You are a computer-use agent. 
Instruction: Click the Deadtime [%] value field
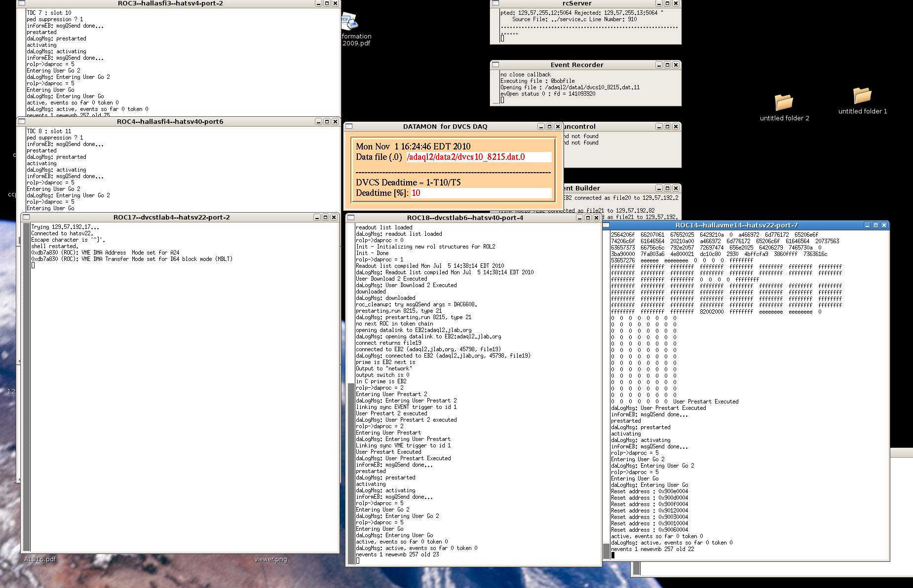pos(480,193)
